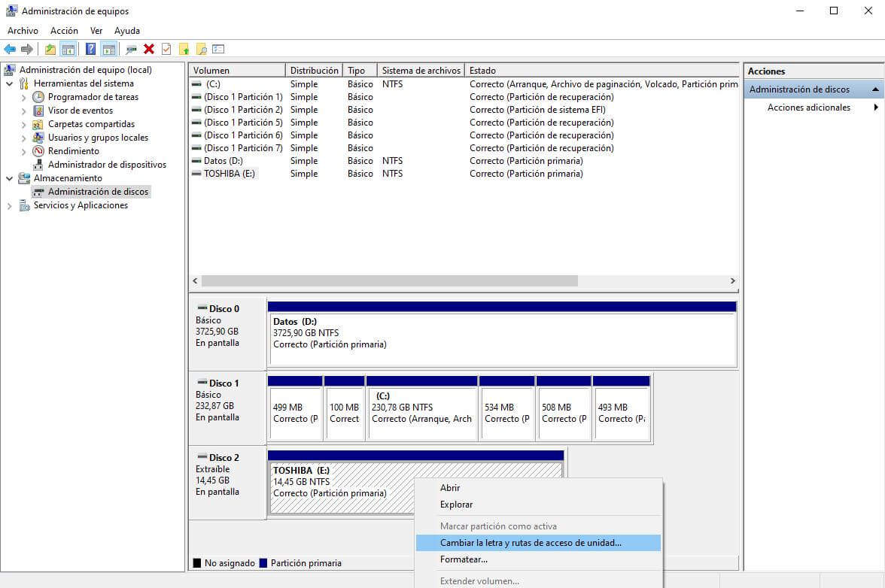885x588 pixels.
Task: Expand the Servicios y Aplicaciones node
Action: click(10, 206)
